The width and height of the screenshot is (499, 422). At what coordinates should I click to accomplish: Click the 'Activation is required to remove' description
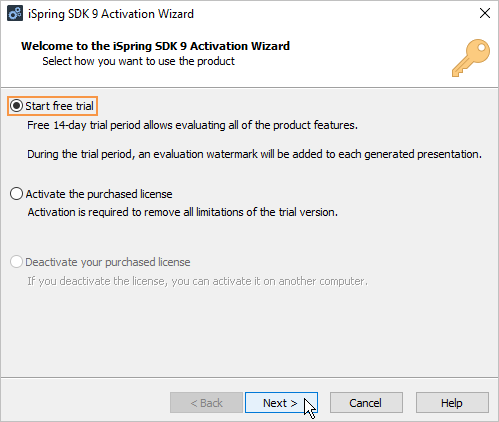pyautogui.click(x=183, y=212)
